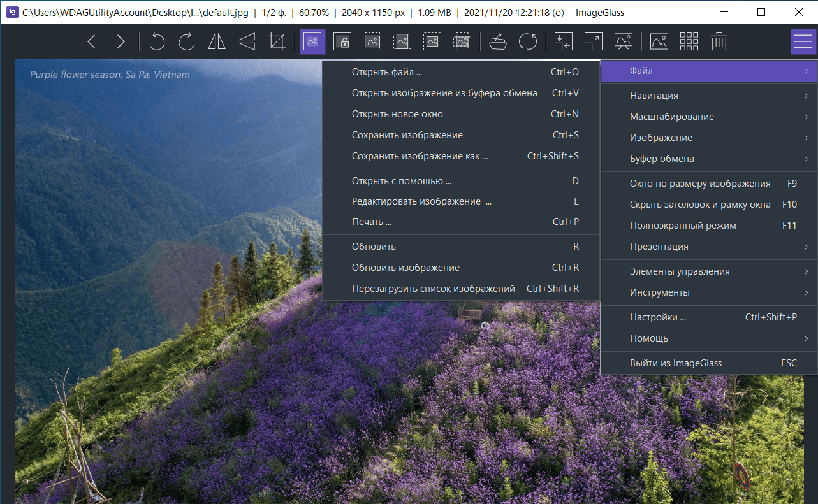Select Окно по размеру изображения
818x504 pixels.
click(709, 184)
